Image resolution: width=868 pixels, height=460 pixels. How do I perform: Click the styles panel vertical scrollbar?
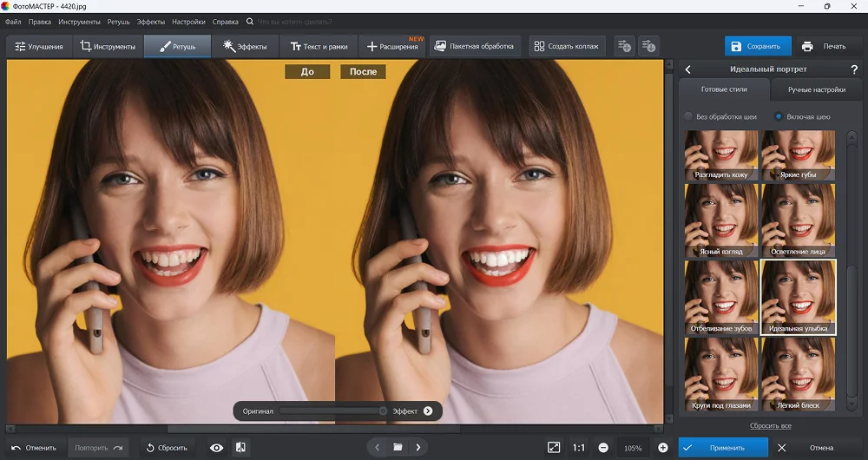click(x=852, y=272)
